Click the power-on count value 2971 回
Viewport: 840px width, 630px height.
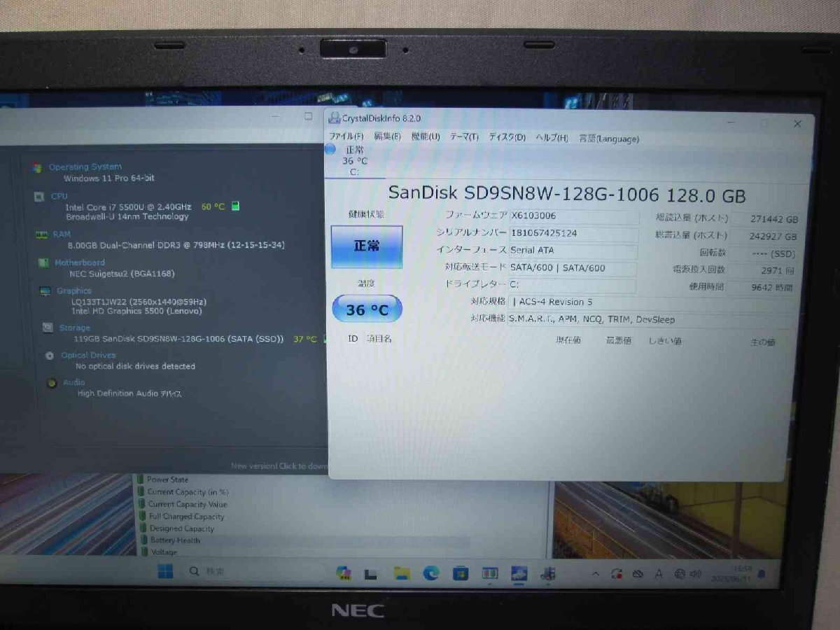point(761,270)
